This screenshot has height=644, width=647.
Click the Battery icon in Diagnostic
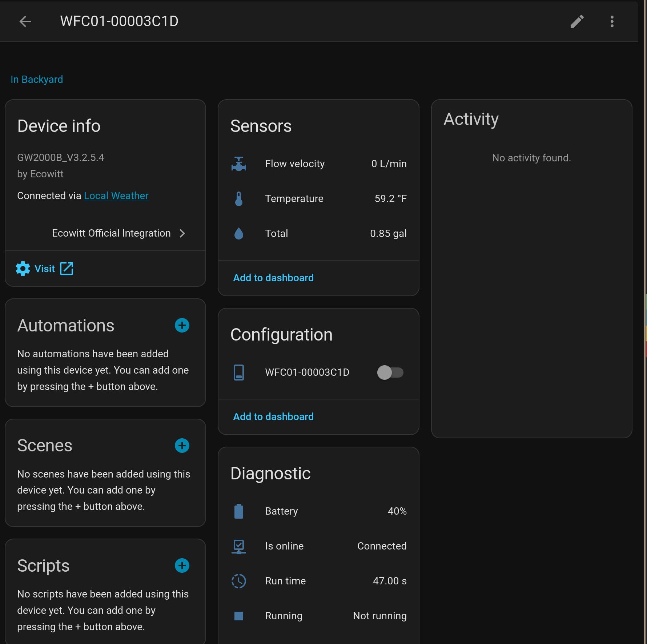pos(239,511)
